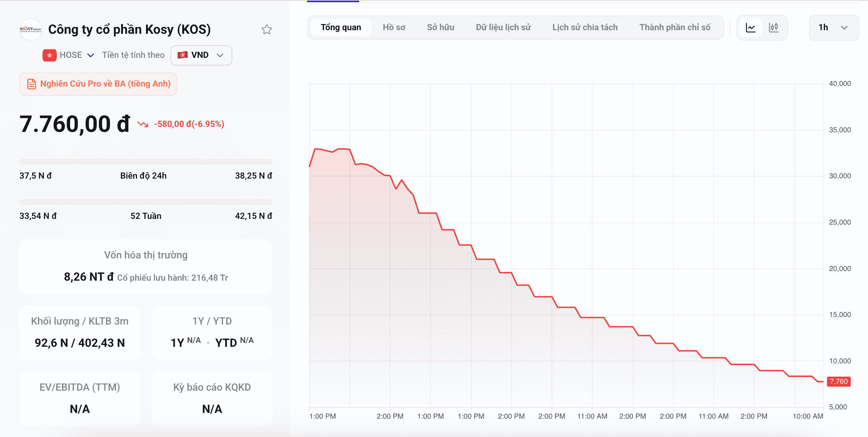
Task: Open the 1h interval dropdown
Action: [x=834, y=28]
